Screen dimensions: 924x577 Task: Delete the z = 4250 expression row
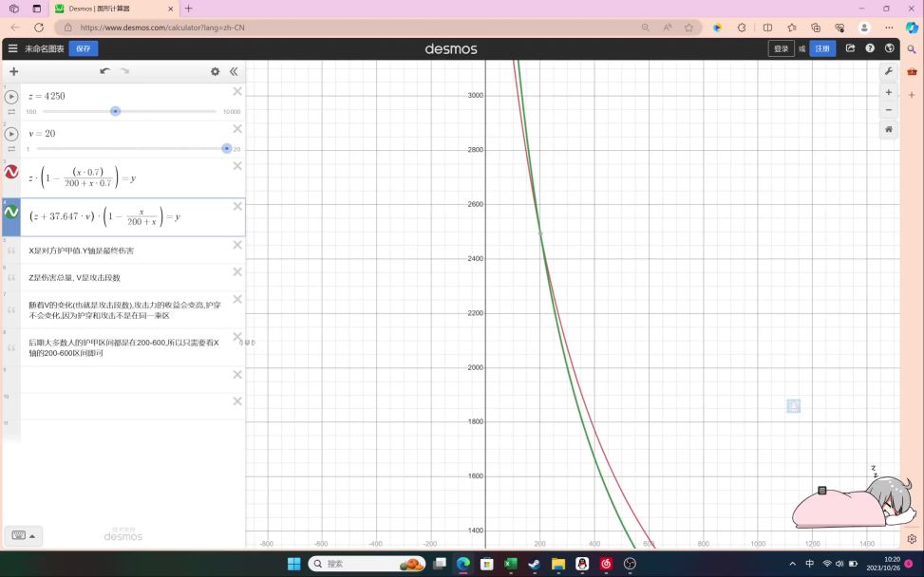pos(237,91)
